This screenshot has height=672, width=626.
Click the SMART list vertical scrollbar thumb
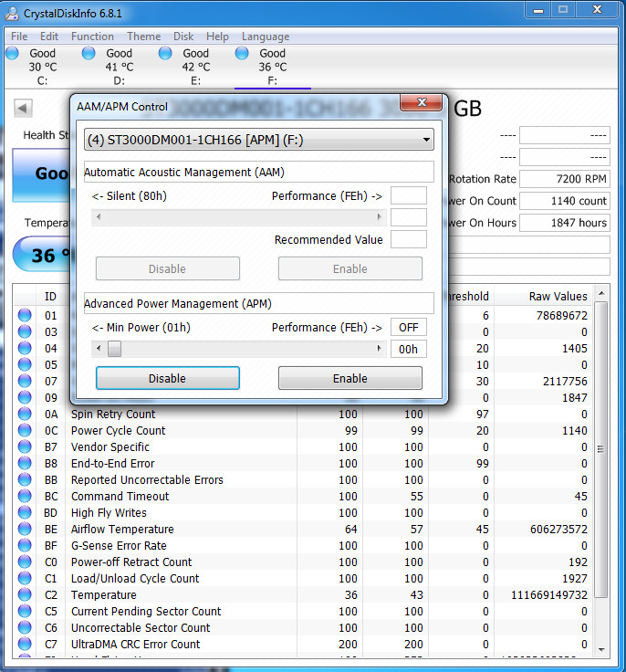click(x=601, y=449)
